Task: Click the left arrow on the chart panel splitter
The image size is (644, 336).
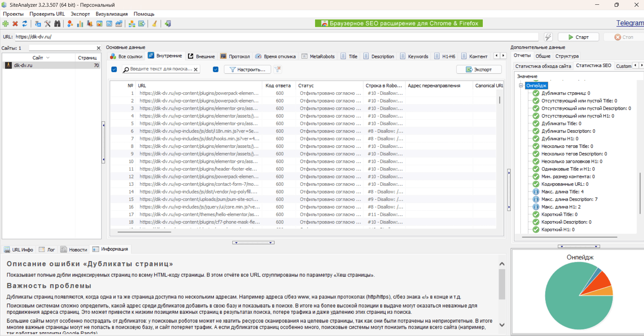Action: click(562, 246)
